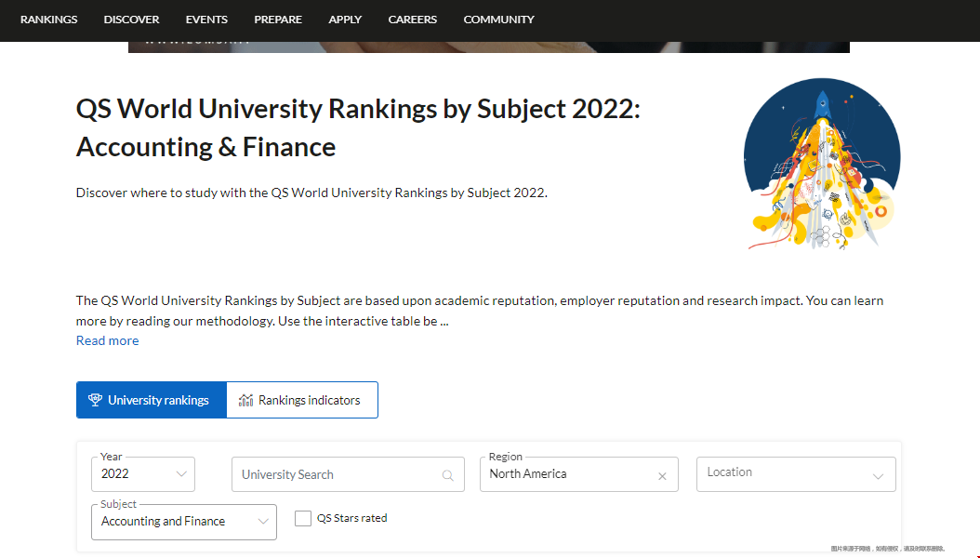980x558 pixels.
Task: Open the RANKINGS menu
Action: click(x=48, y=20)
